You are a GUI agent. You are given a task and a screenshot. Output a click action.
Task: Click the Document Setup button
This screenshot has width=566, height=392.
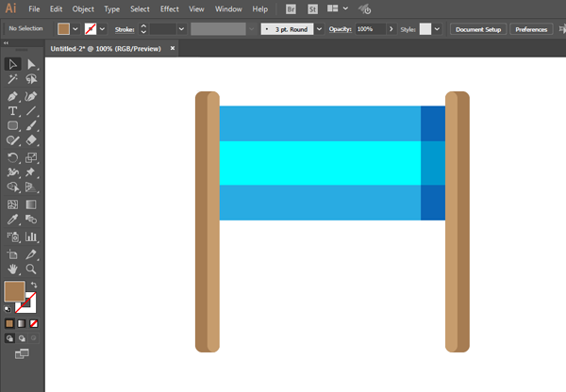(479, 29)
